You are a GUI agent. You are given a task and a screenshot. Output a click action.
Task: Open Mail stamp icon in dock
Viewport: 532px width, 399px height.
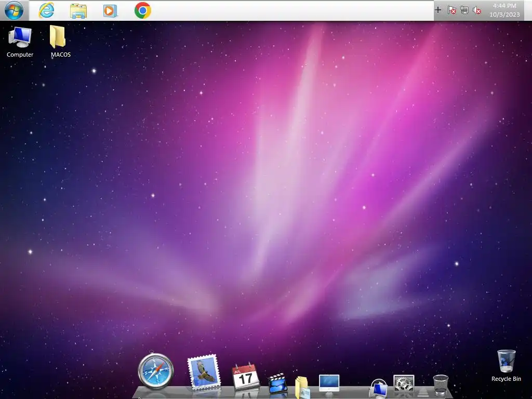click(x=204, y=372)
